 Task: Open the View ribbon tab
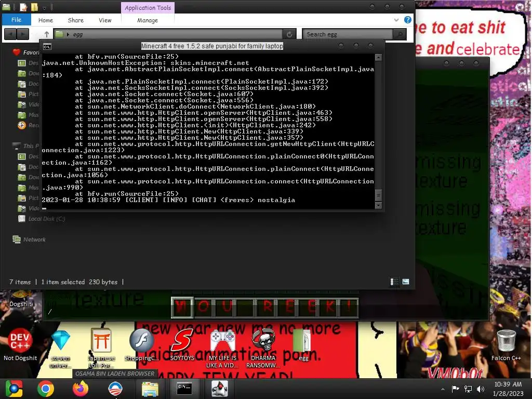pos(105,20)
